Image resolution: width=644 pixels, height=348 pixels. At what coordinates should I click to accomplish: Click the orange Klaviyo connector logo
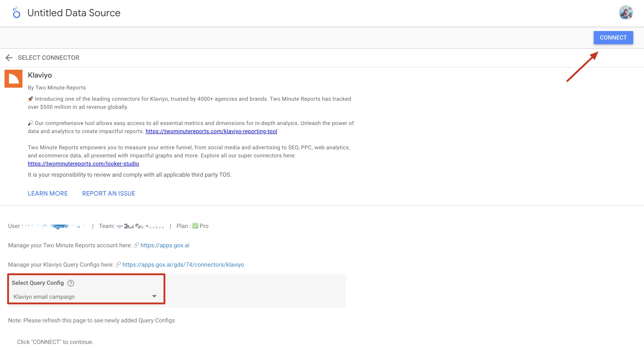click(13, 79)
